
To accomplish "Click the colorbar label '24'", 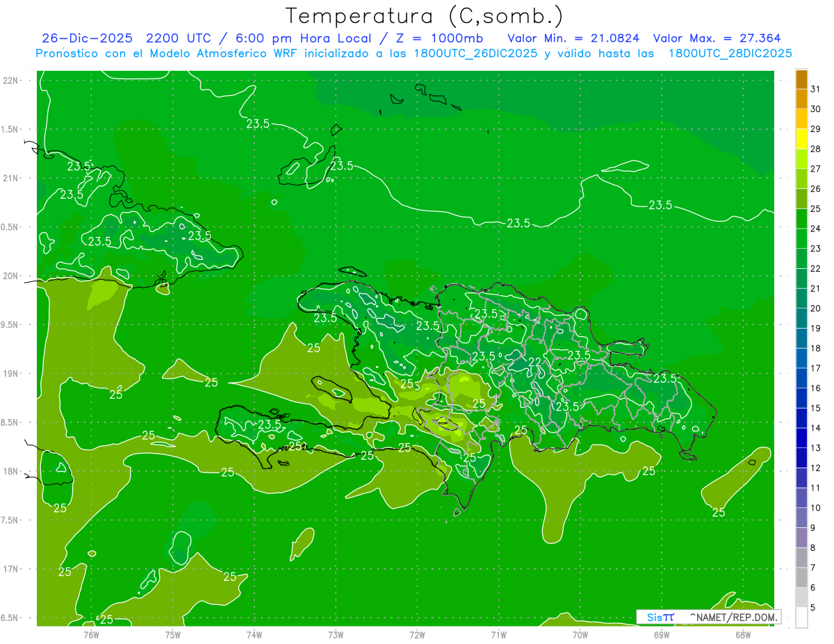I will (816, 229).
